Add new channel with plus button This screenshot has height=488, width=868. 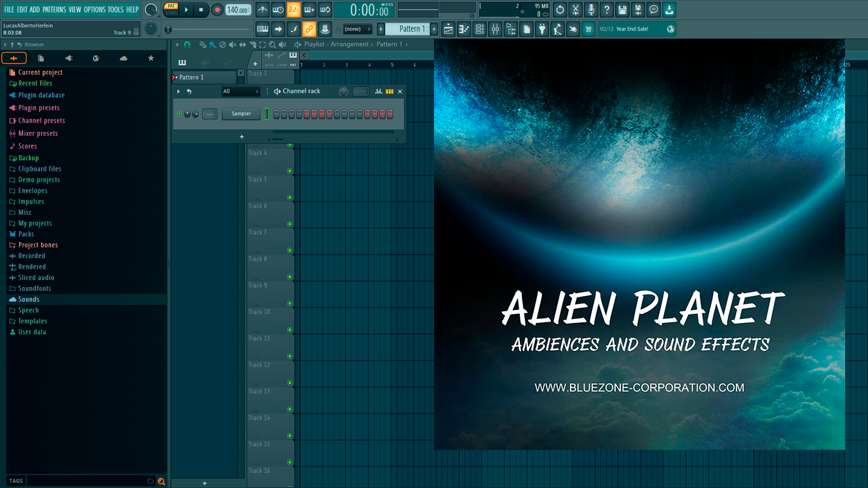click(x=241, y=137)
